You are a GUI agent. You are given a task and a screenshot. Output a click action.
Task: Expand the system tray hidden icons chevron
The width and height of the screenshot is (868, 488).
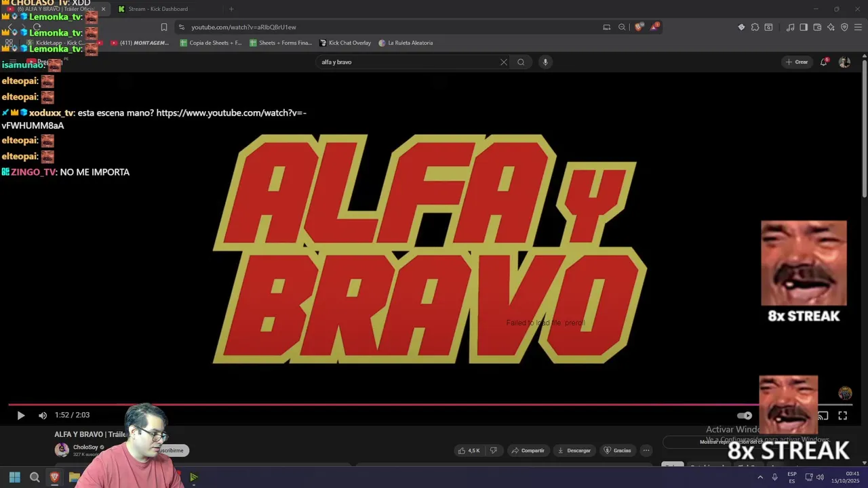[760, 477]
